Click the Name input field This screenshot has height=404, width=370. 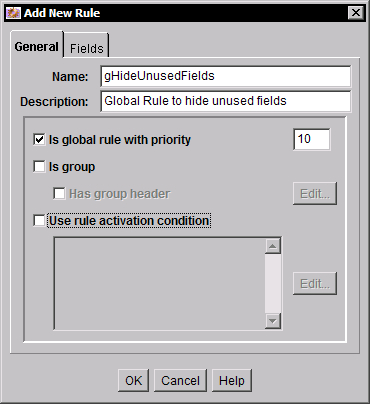pos(226,76)
